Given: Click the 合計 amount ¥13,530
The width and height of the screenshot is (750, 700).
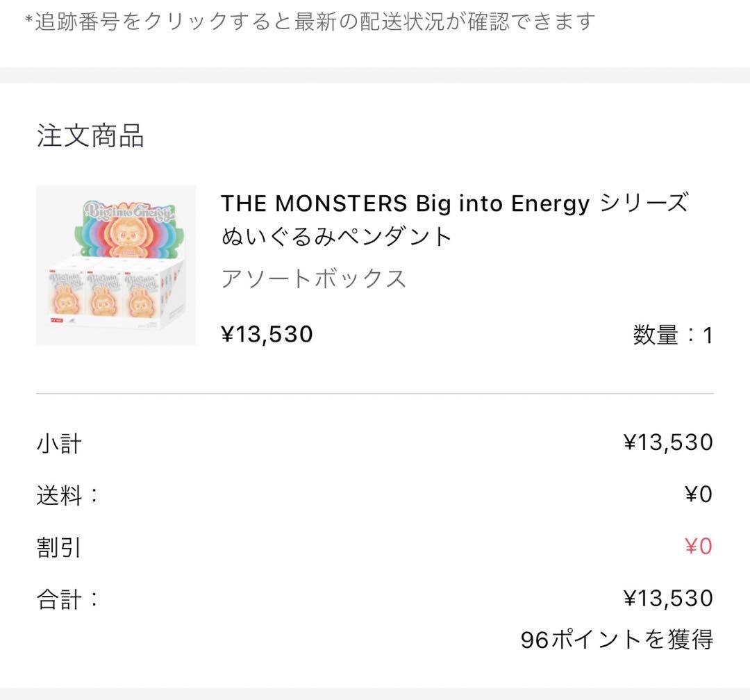Looking at the screenshot, I should (x=667, y=599).
